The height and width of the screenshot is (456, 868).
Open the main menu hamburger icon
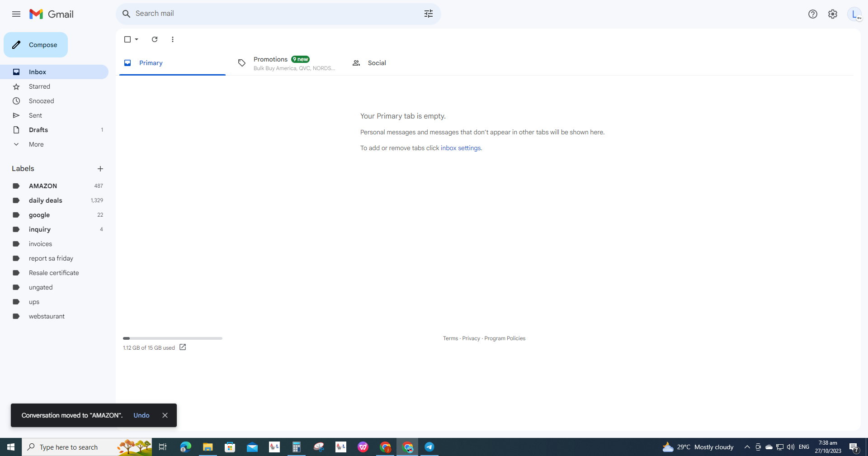[x=16, y=14]
